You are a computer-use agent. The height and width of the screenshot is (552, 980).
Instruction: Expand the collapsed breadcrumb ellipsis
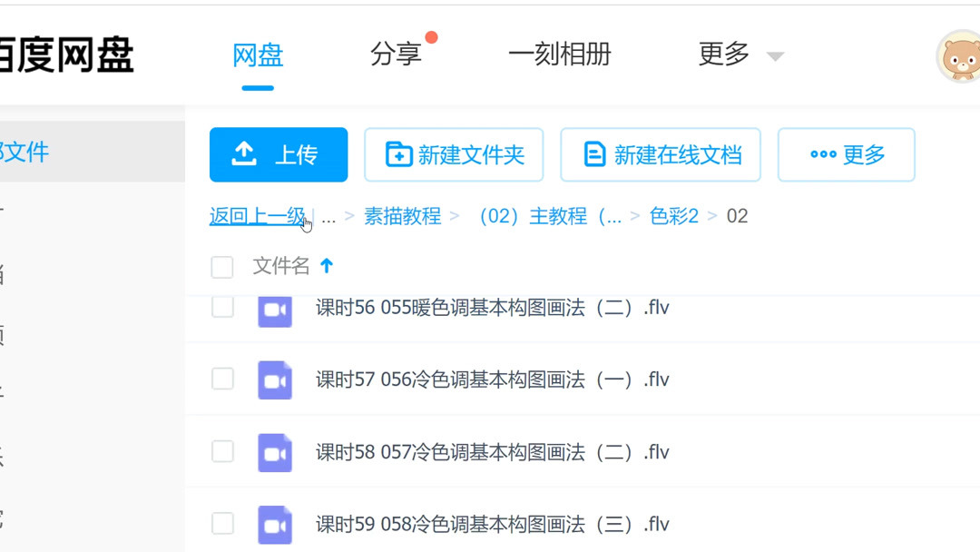click(x=328, y=218)
